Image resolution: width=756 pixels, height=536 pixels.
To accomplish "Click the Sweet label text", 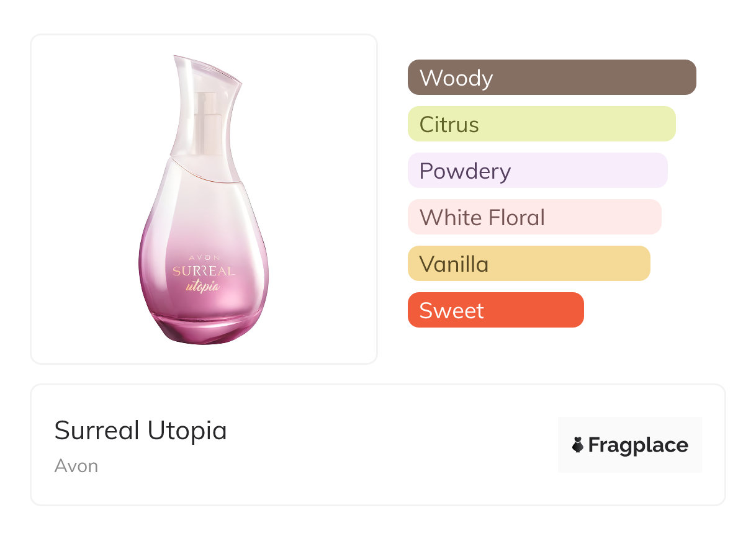I will coord(451,311).
